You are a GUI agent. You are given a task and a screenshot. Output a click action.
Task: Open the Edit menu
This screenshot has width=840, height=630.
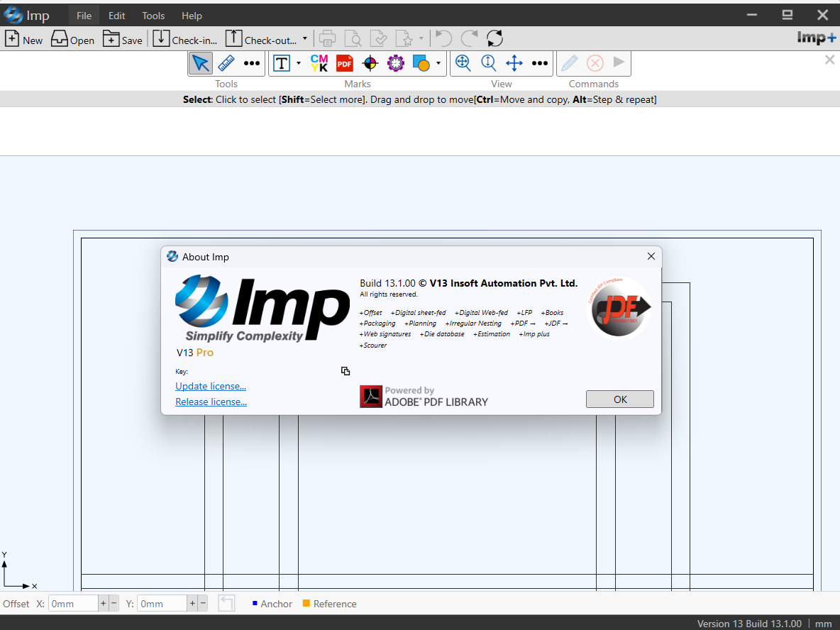pos(116,16)
